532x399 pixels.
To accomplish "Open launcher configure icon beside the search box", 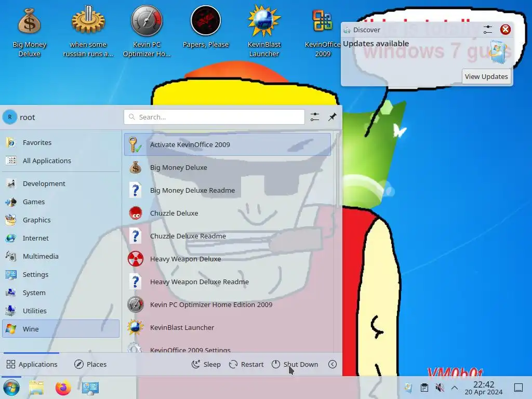I will pyautogui.click(x=315, y=117).
